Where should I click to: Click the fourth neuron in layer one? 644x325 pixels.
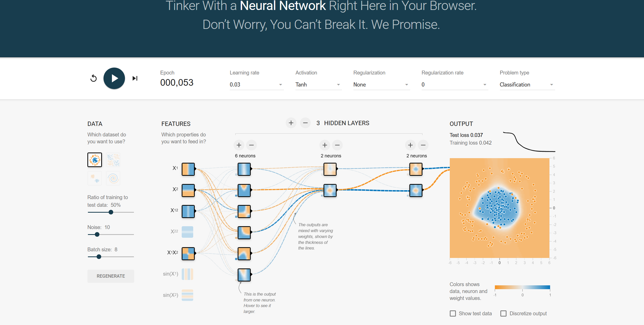244,233
